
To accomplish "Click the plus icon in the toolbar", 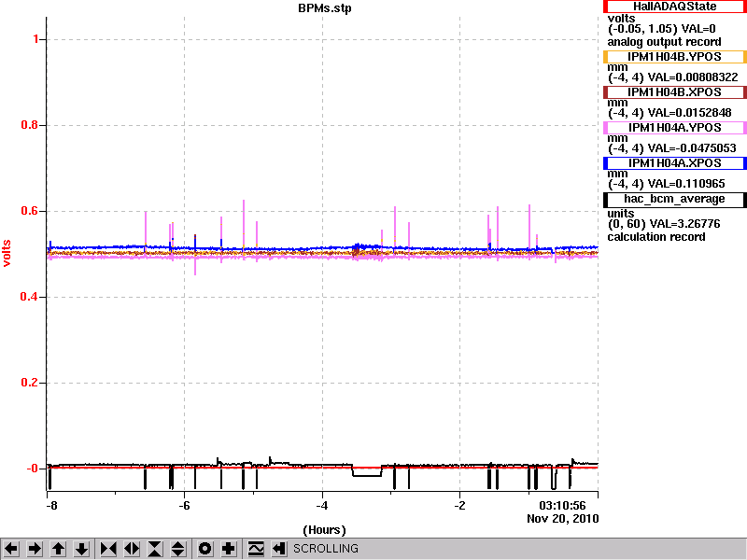I will [x=229, y=549].
